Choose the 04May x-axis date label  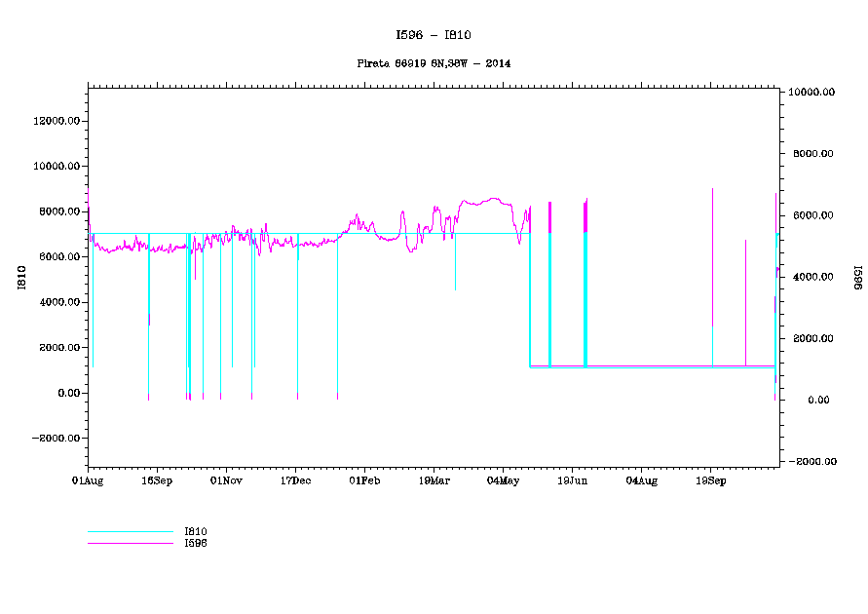(503, 480)
